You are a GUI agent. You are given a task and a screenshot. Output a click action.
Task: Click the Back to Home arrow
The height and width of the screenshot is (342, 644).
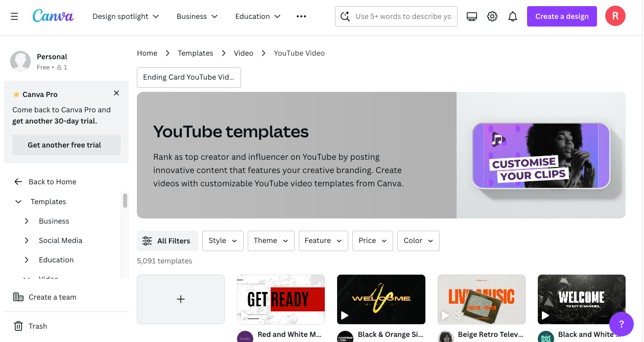point(18,182)
